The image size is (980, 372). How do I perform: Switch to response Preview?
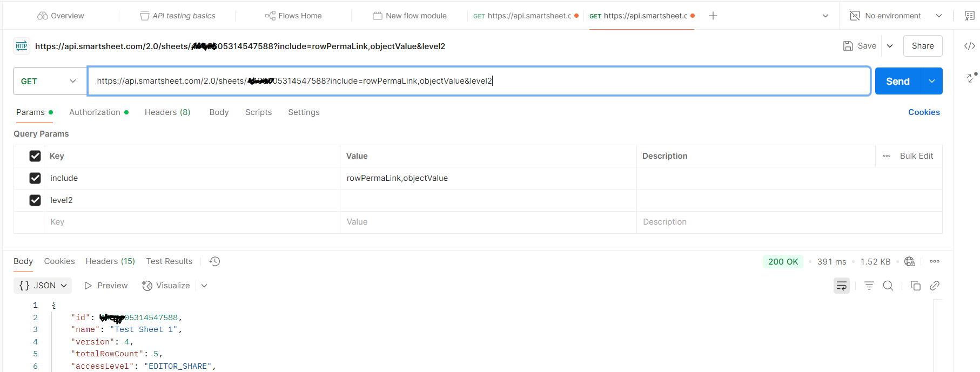pyautogui.click(x=106, y=286)
